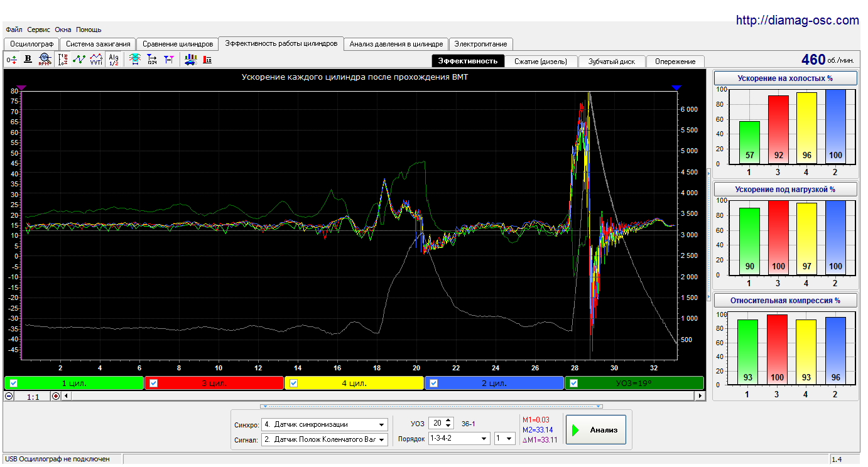Open the Сервис menu
The width and height of the screenshot is (868, 467).
pos(39,30)
